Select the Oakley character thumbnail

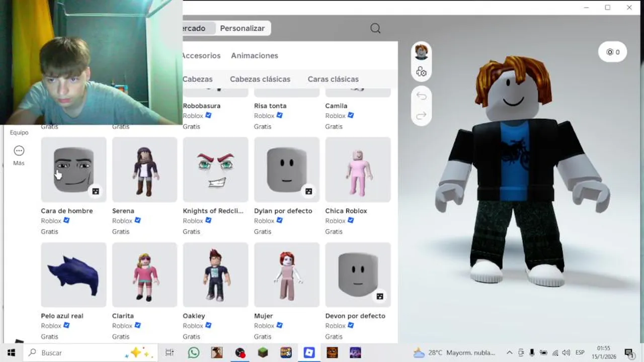click(x=215, y=275)
